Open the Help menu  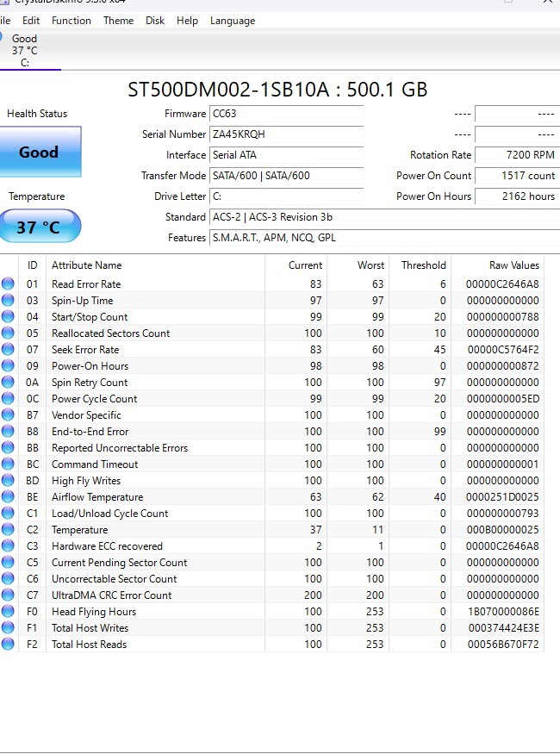click(187, 21)
